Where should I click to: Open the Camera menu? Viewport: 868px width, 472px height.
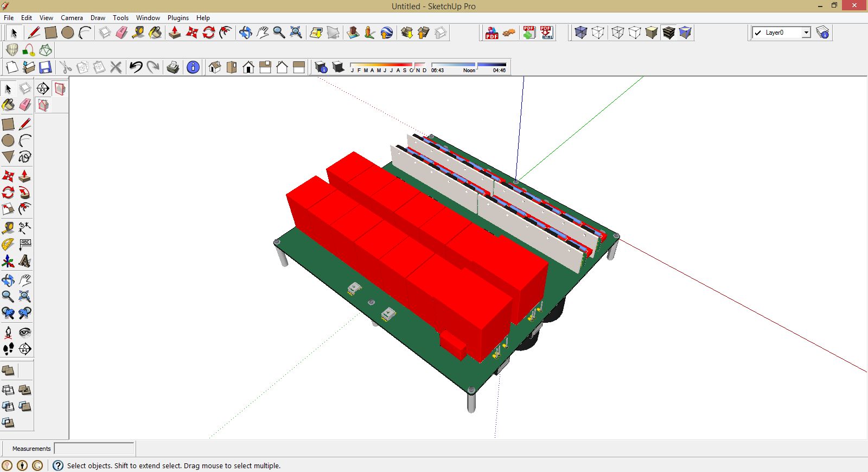pos(72,18)
